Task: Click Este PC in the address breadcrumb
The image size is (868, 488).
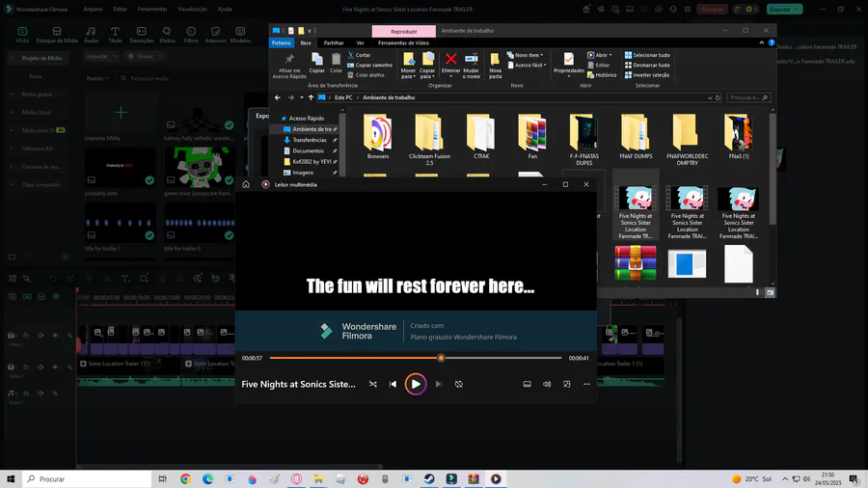Action: [343, 97]
